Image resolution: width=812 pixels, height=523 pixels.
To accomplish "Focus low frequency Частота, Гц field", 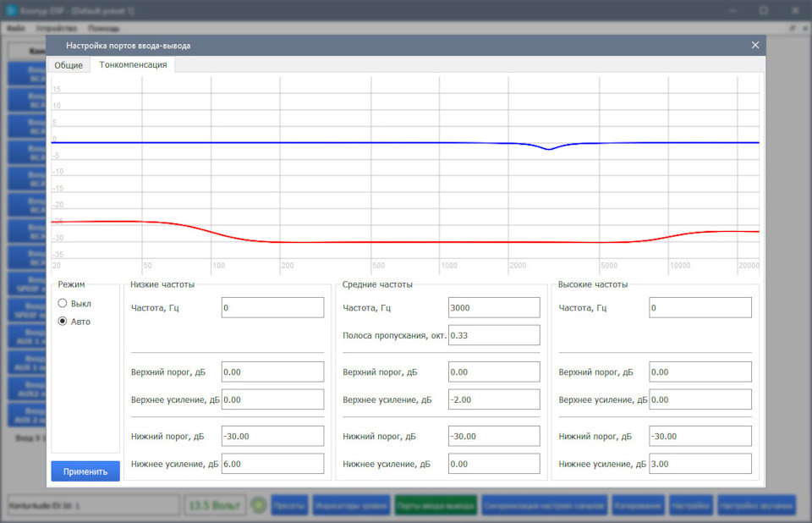I will [x=272, y=307].
